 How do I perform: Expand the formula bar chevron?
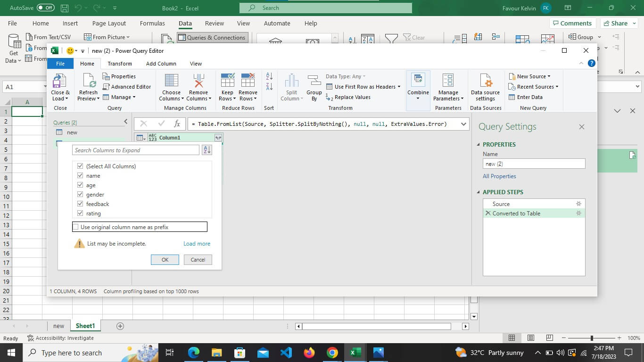click(464, 124)
